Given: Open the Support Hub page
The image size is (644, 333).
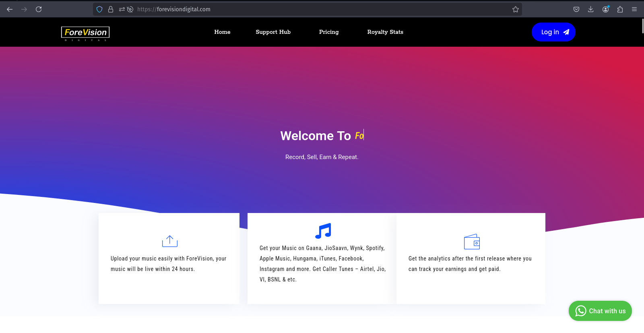Looking at the screenshot, I should click(273, 32).
